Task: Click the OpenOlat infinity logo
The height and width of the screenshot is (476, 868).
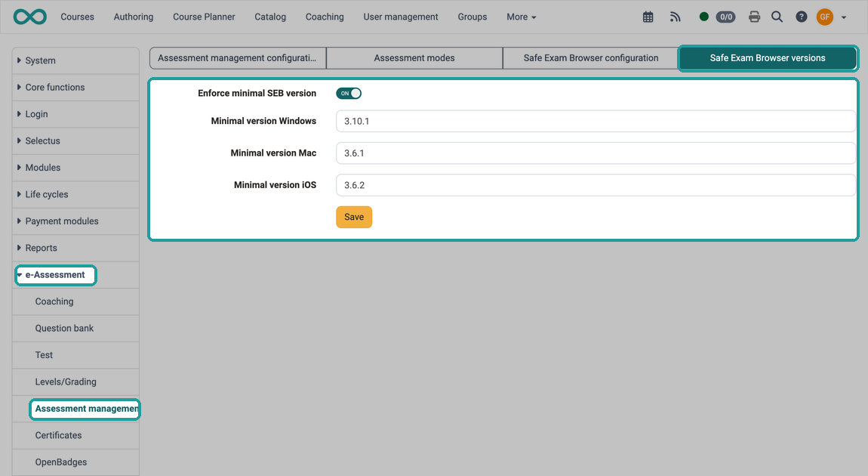Action: [30, 17]
